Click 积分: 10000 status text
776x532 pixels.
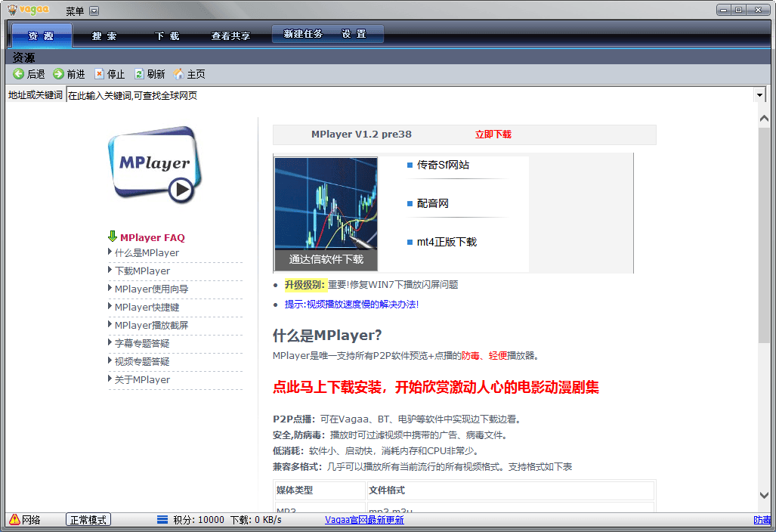pos(199,520)
